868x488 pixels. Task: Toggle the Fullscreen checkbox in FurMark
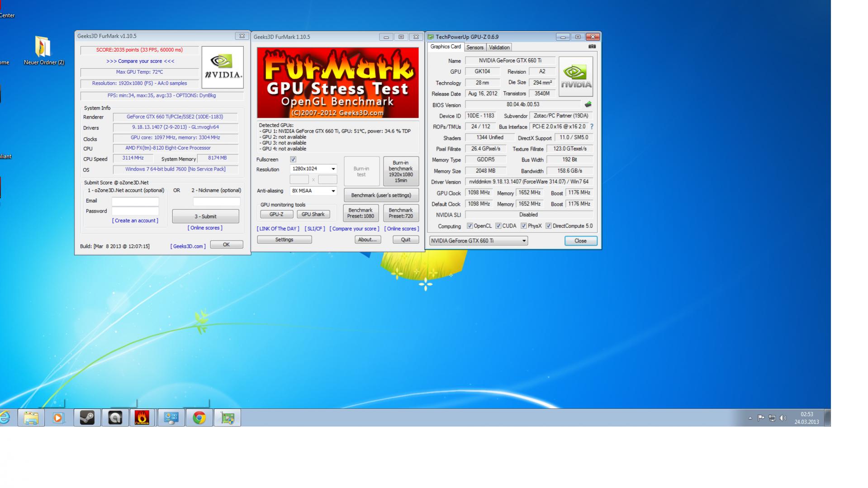pos(293,159)
